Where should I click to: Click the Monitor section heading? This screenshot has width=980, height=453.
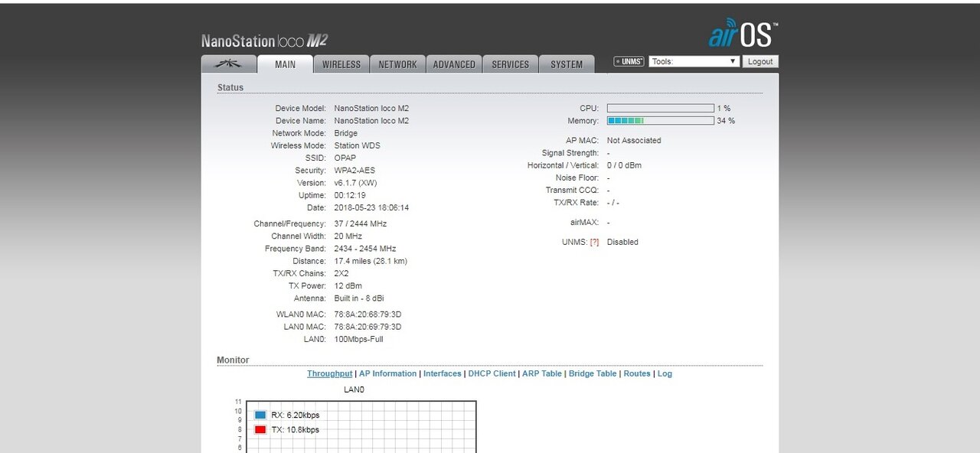233,360
